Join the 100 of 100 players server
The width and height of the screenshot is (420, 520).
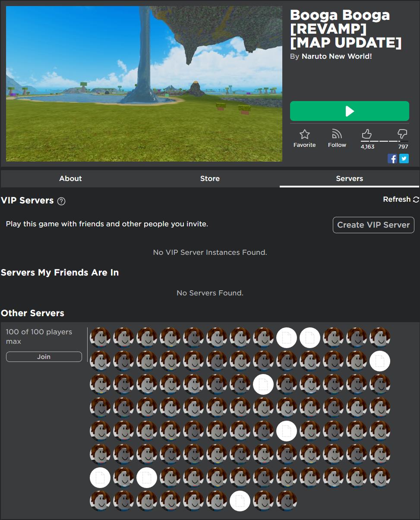pyautogui.click(x=44, y=357)
